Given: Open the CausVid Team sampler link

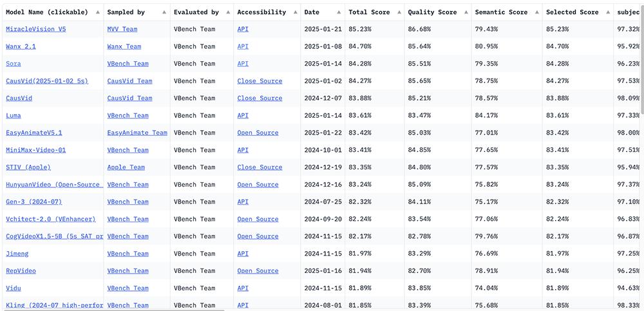Looking at the screenshot, I should 129,81.
